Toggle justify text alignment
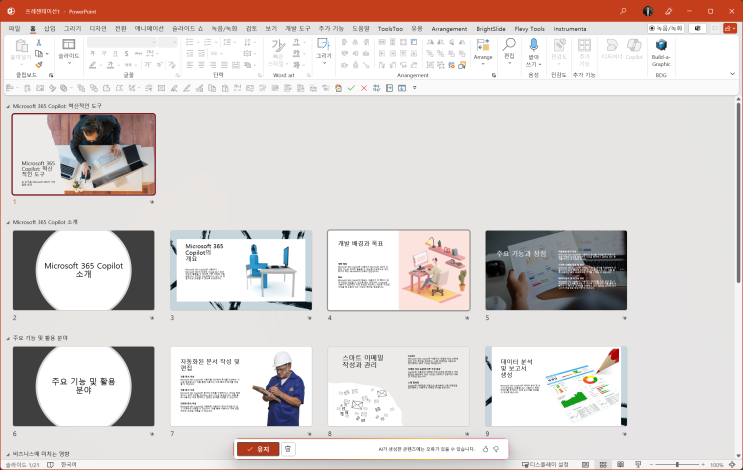The height and width of the screenshot is (470, 743). [x=224, y=64]
